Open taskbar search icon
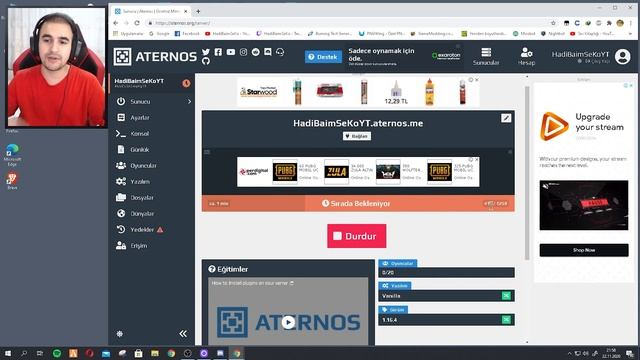This screenshot has height=360, width=640. [24, 353]
